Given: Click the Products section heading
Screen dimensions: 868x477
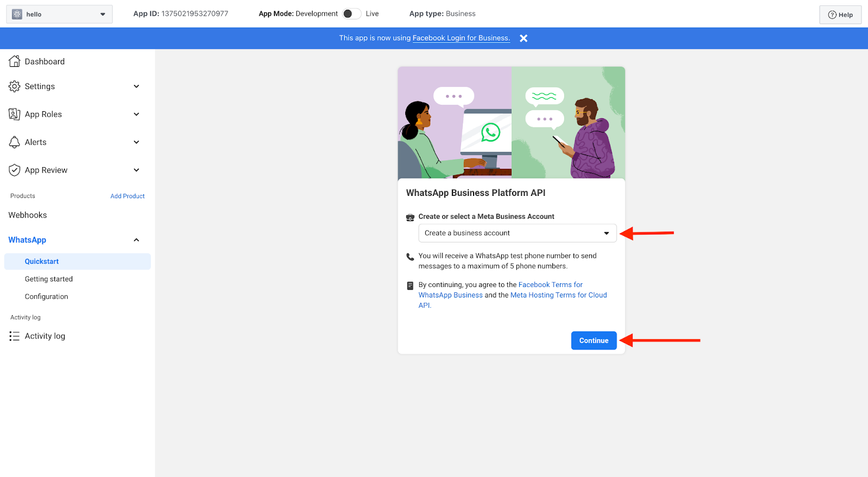Looking at the screenshot, I should [x=23, y=196].
